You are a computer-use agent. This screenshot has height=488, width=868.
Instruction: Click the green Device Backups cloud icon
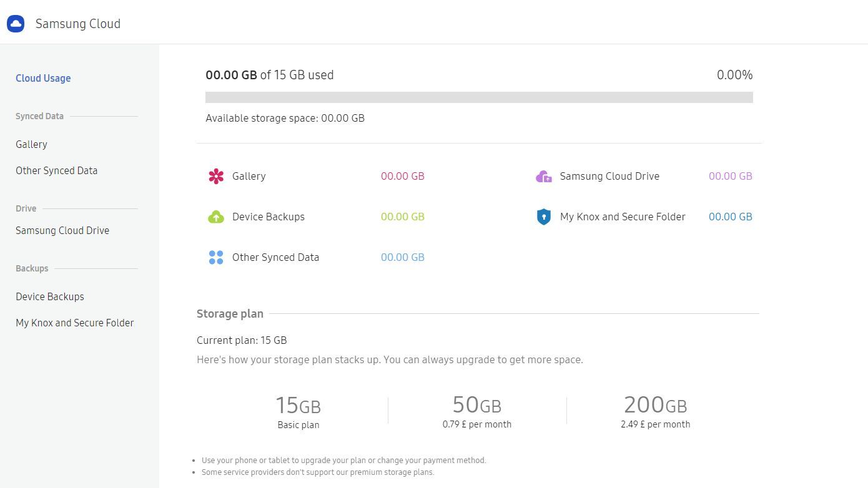[x=215, y=217]
